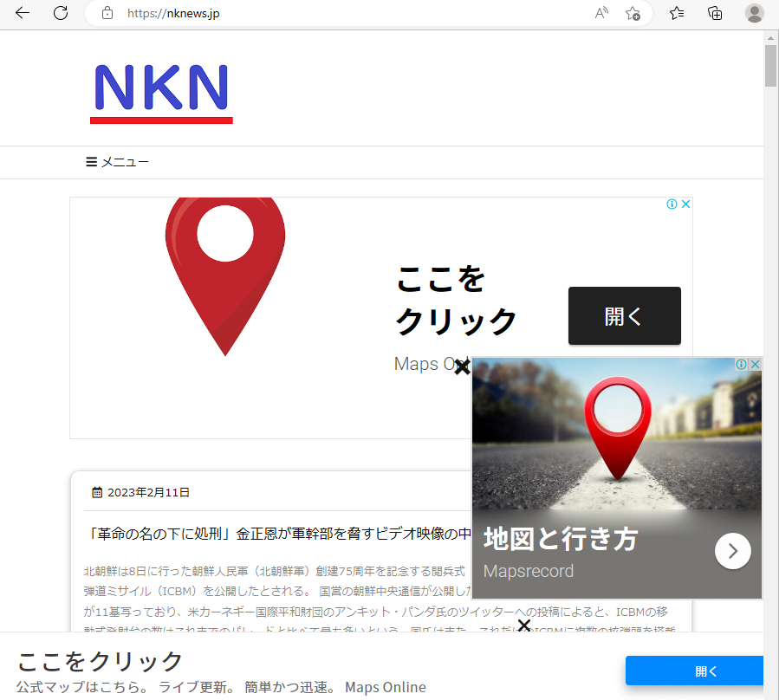Click the page vertical scrollbar thumb

(770, 66)
